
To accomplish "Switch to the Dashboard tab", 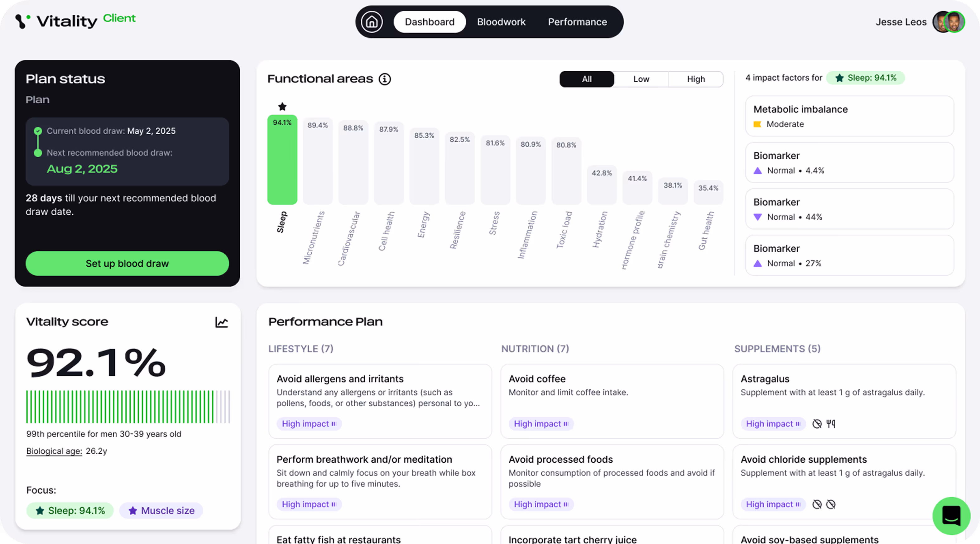I will pyautogui.click(x=430, y=22).
